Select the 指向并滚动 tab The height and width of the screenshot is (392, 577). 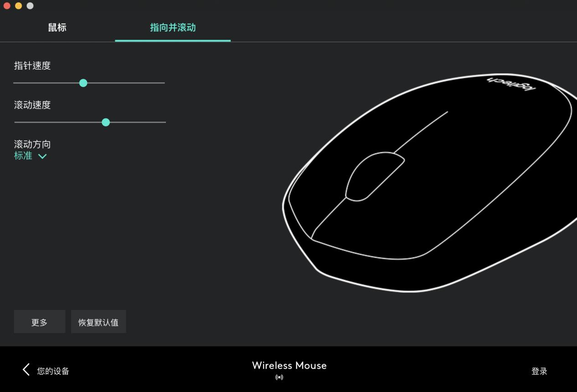tap(173, 27)
